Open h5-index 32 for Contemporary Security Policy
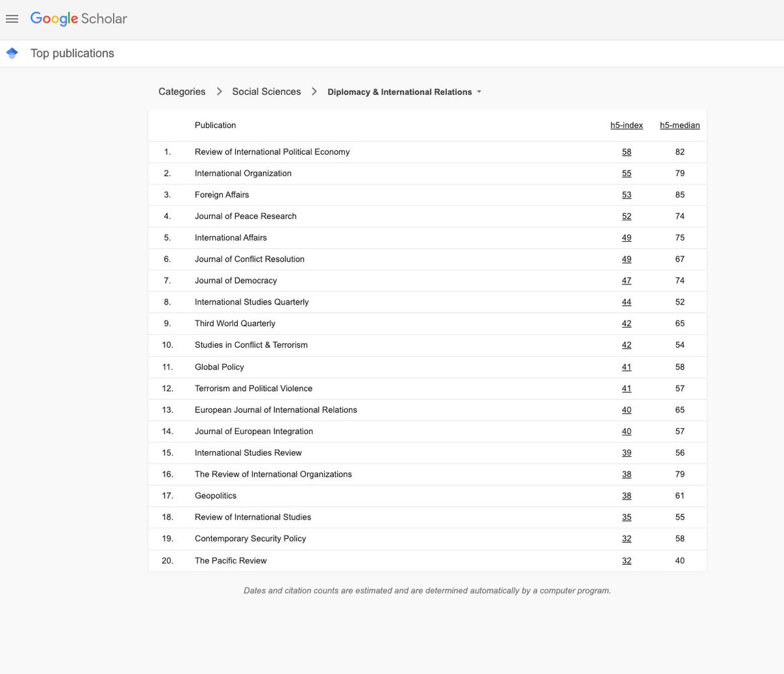This screenshot has height=674, width=784. (x=627, y=539)
